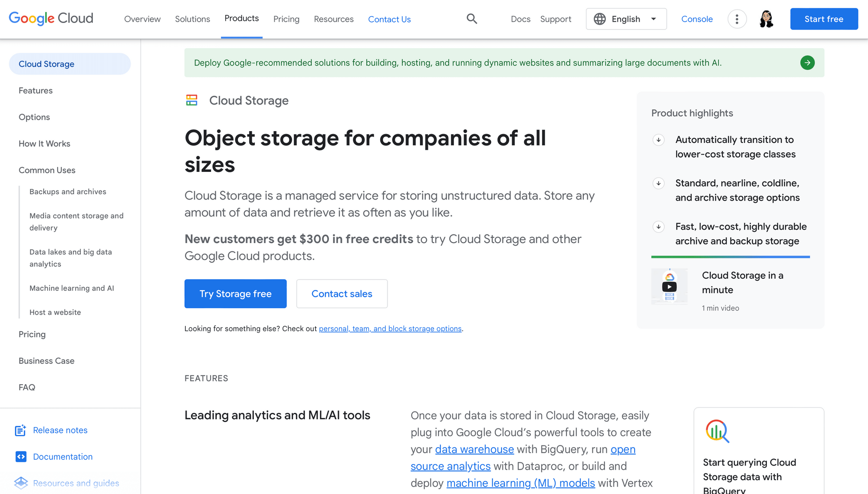Open the green banner arrow button

pos(807,63)
